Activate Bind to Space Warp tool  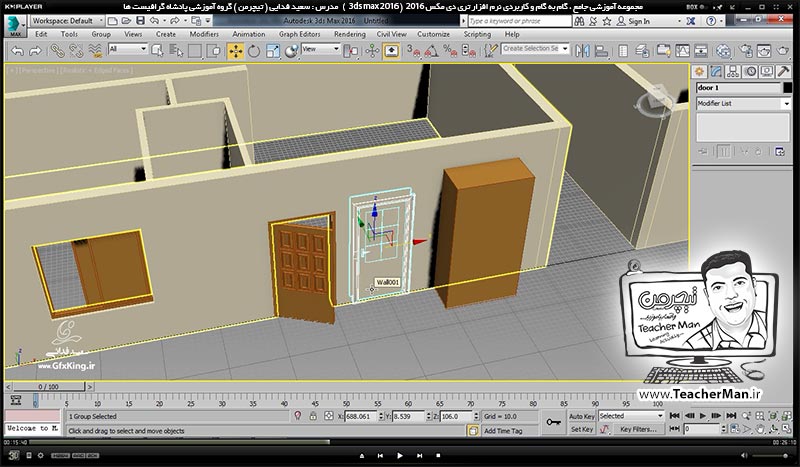(x=95, y=51)
